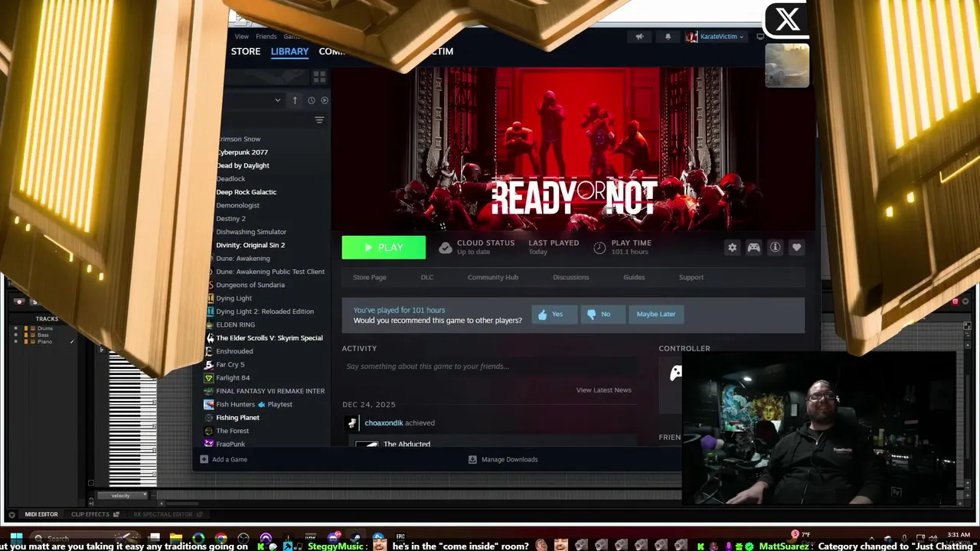Open the Store Page link
The image size is (980, 551).
(x=370, y=277)
